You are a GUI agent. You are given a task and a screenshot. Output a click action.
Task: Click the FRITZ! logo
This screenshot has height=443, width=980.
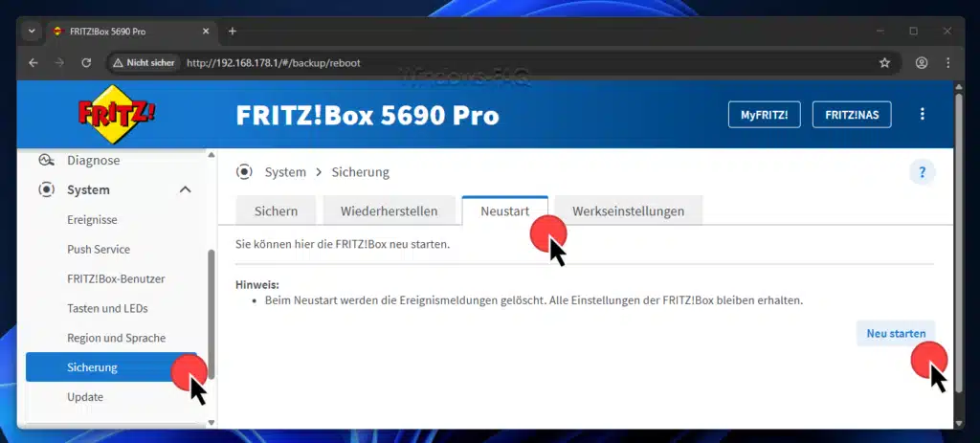[x=117, y=115]
